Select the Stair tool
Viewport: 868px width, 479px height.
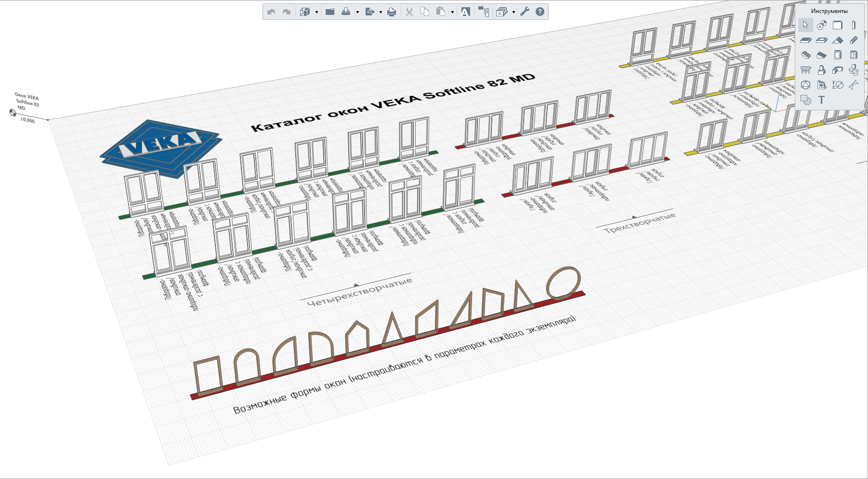pos(806,55)
